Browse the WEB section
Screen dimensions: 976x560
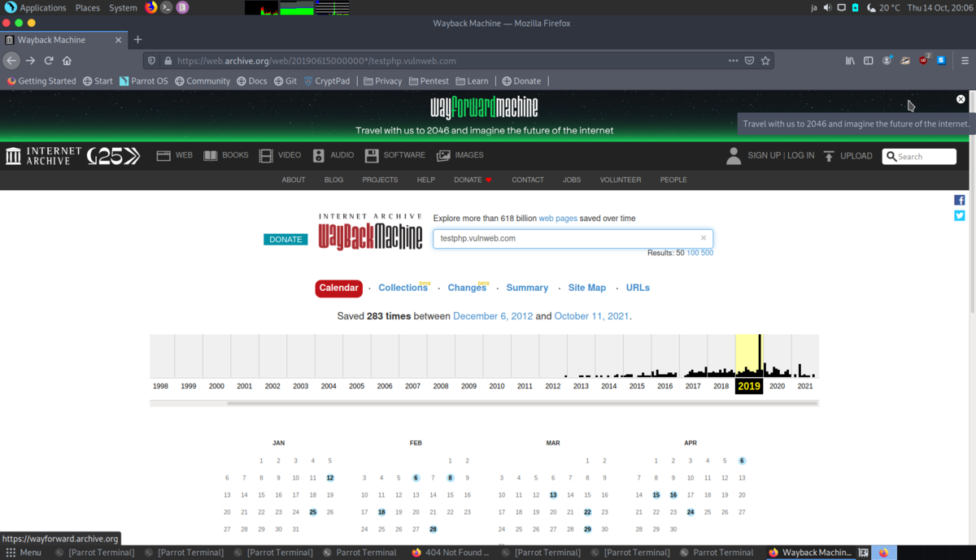tap(175, 155)
